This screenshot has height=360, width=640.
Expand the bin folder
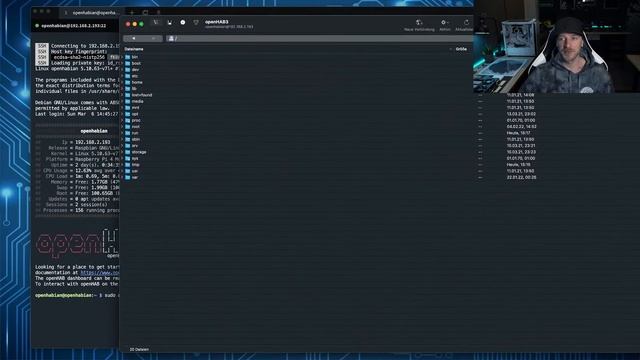click(122, 57)
